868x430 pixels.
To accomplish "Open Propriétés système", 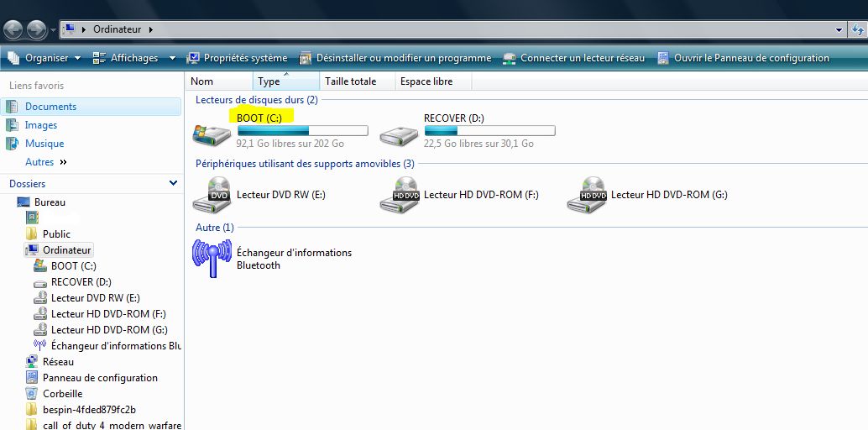I will coord(237,58).
